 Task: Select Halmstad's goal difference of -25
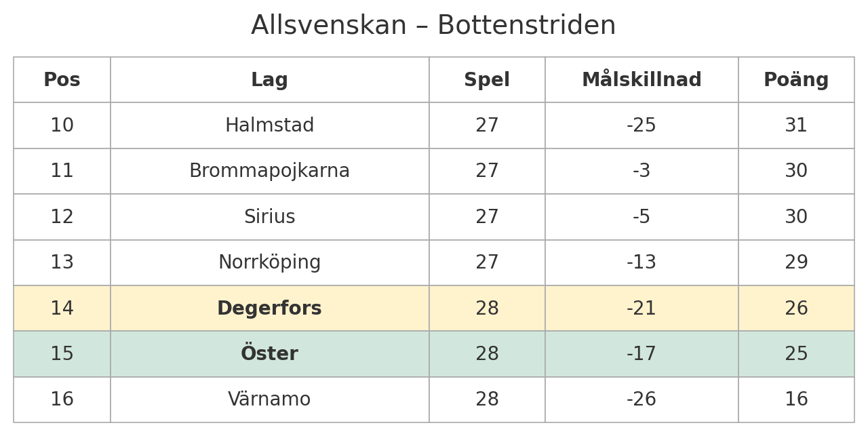[642, 125]
